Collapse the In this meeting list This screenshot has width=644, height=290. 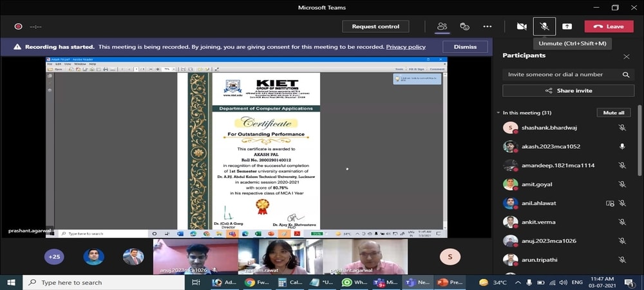(498, 113)
